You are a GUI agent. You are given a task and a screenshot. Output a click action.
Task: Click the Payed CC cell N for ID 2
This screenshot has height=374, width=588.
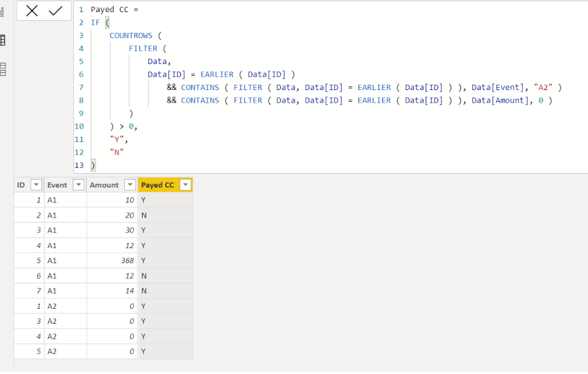click(x=165, y=215)
